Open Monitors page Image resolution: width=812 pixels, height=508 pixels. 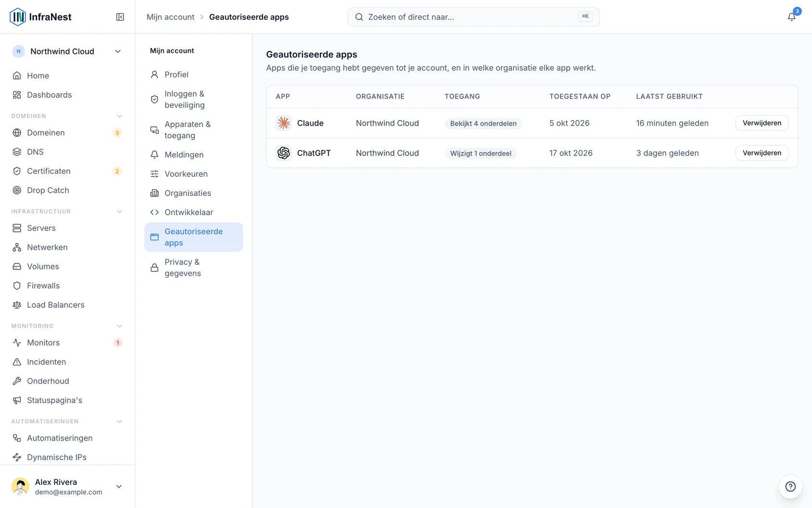click(67, 343)
